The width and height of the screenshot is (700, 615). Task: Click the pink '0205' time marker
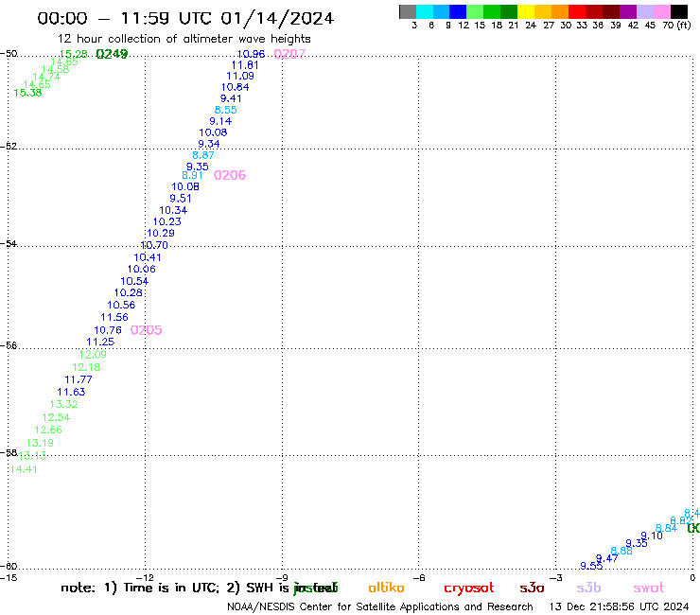coord(146,330)
